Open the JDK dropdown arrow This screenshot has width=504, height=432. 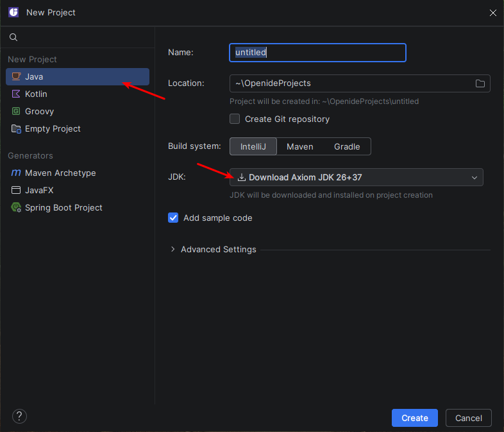click(474, 178)
